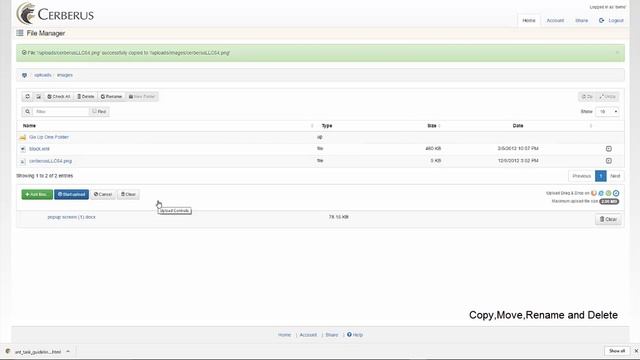Click the cerberusLLC64.png file icon

click(x=23, y=162)
